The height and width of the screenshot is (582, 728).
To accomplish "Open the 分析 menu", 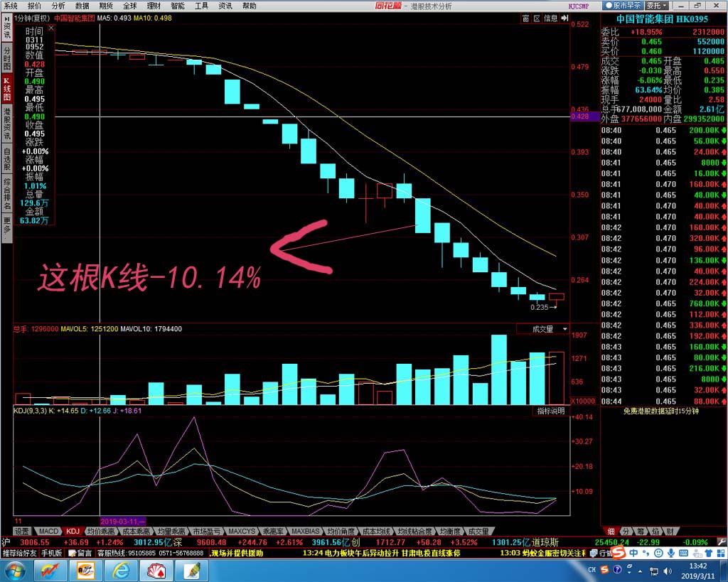I will coord(58,6).
